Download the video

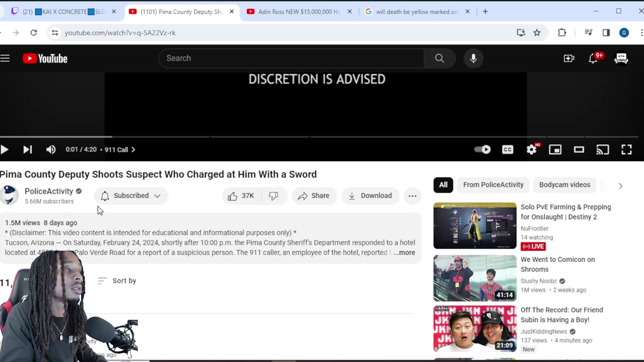(x=370, y=196)
